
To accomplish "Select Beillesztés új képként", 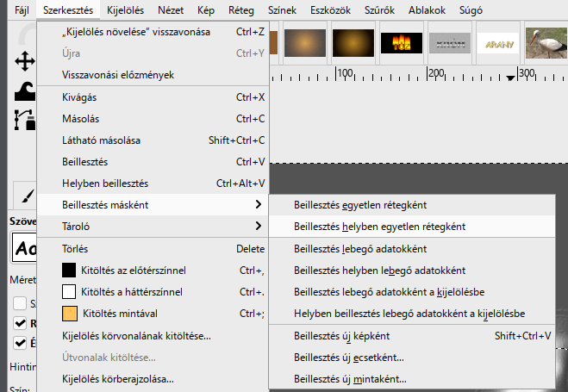I will click(x=412, y=336).
